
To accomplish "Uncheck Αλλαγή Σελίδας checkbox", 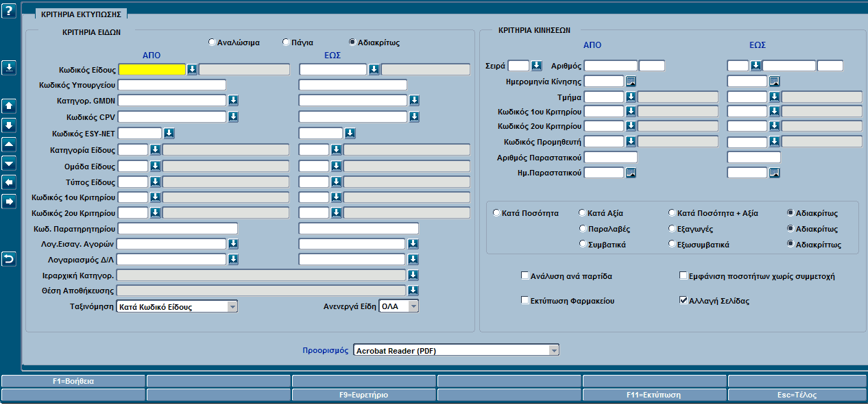I will click(683, 301).
